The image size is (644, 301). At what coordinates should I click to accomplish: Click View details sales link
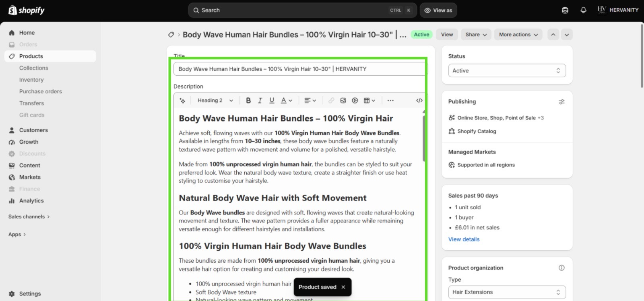464,239
